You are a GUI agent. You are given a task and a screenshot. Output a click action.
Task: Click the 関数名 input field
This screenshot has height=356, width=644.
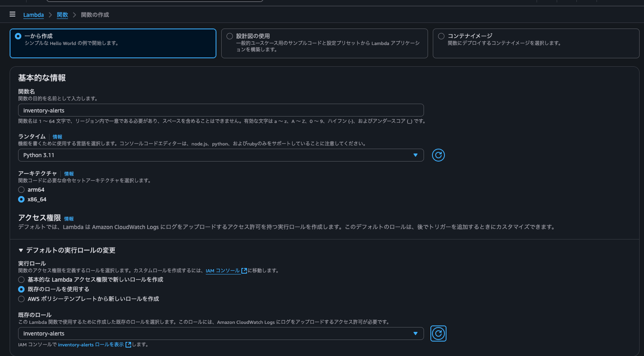[x=220, y=110]
